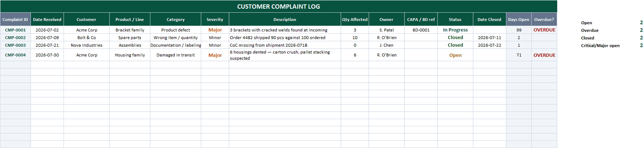Click the Housing family product cell
The height and width of the screenshot is (148, 644).
coord(130,55)
